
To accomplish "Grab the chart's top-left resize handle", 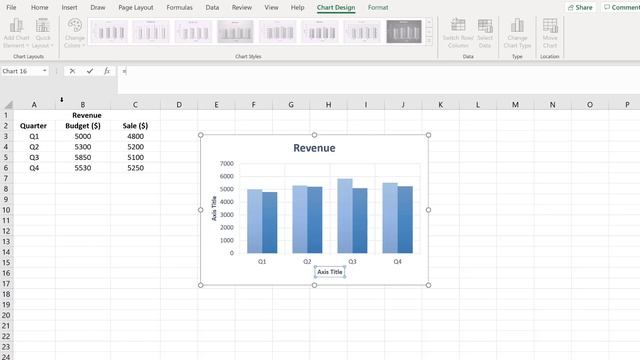I will (x=200, y=135).
